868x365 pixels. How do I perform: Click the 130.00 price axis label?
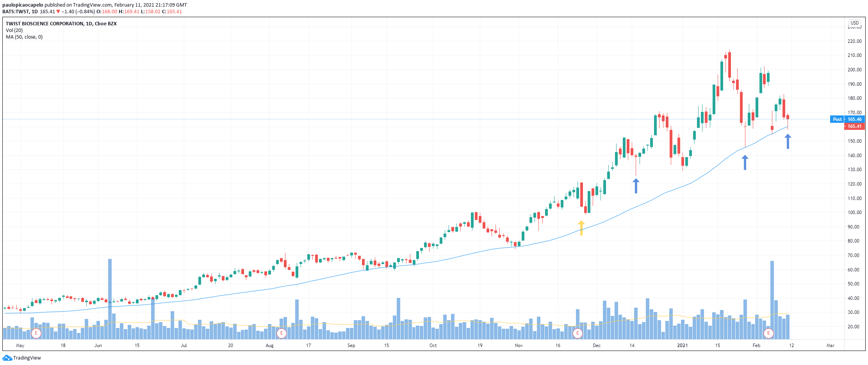(x=855, y=170)
